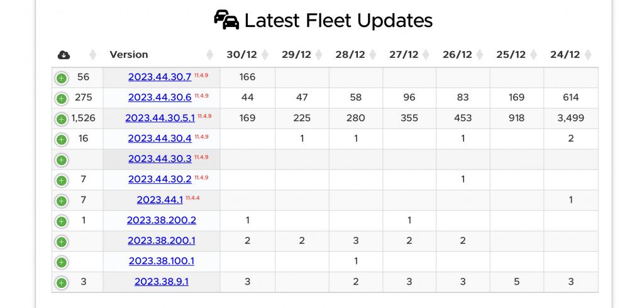Sort by the download cloud icon column
The image size is (644, 308).
(64, 55)
